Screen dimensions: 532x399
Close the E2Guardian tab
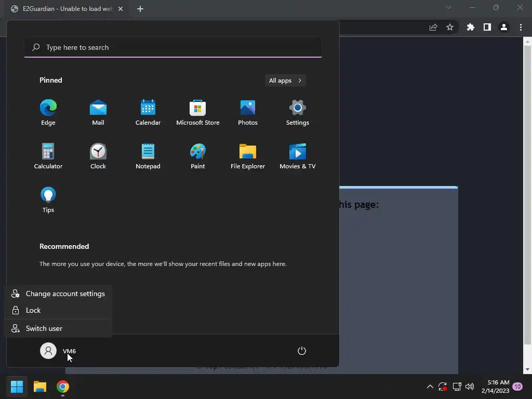tap(121, 9)
